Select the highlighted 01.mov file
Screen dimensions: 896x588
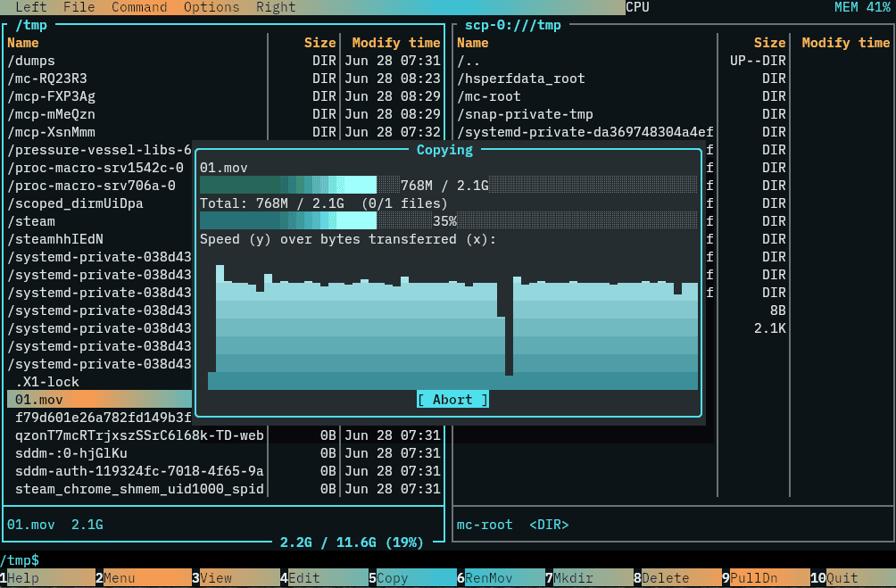[99, 400]
